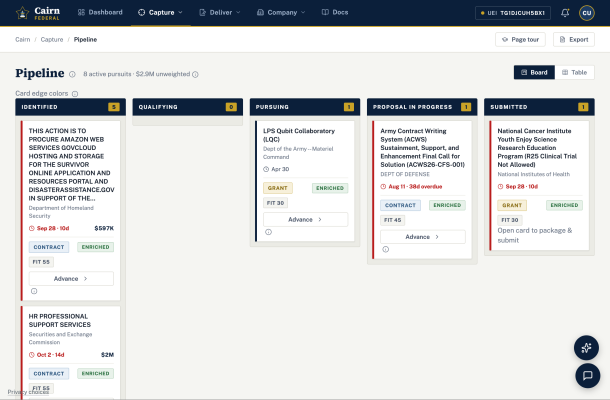Open the HR Professional Support Services card

(60, 321)
